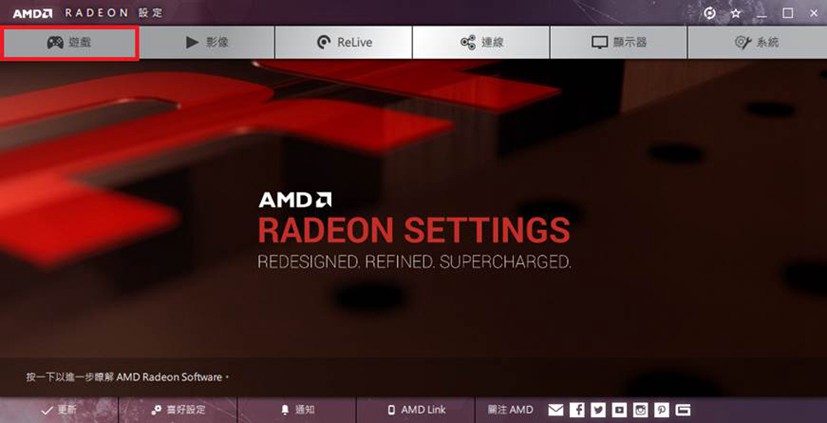Open AMD's Facebook page icon
827x423 pixels.
pos(578,410)
